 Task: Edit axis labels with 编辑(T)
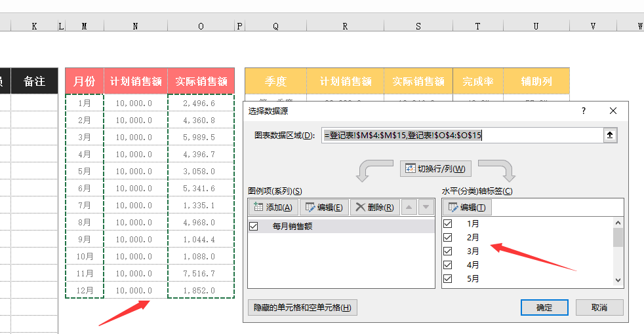[x=467, y=207]
